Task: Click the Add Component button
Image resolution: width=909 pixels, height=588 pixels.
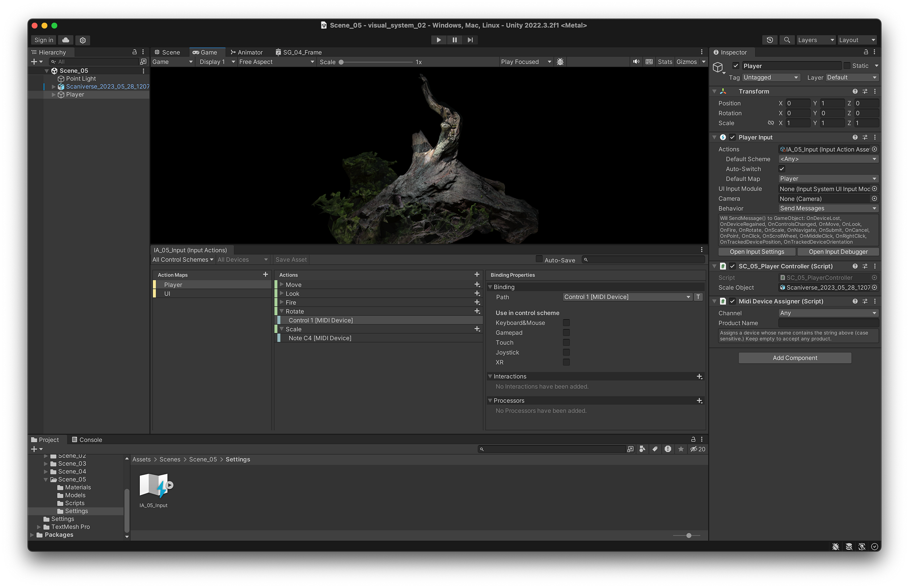Action: (795, 358)
